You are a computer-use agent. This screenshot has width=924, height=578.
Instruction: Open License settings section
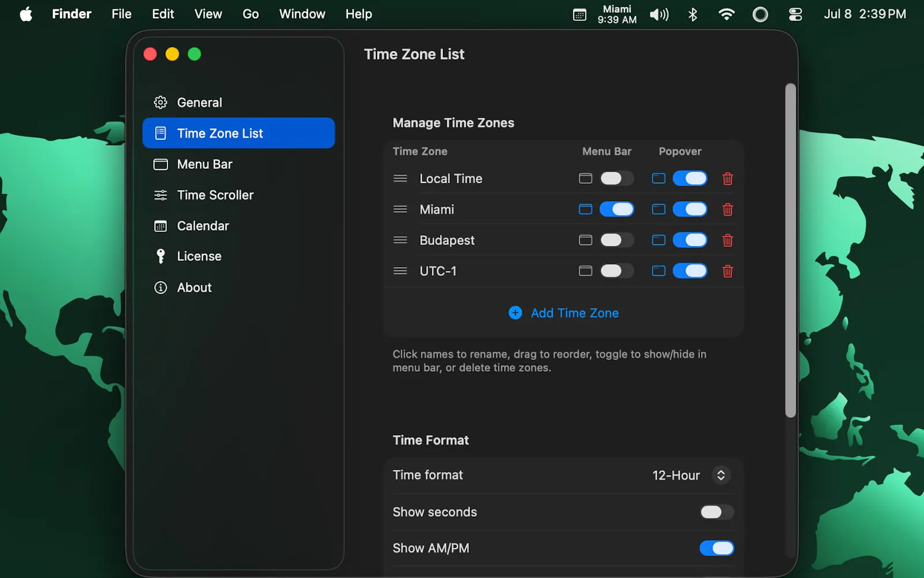pyautogui.click(x=239, y=256)
